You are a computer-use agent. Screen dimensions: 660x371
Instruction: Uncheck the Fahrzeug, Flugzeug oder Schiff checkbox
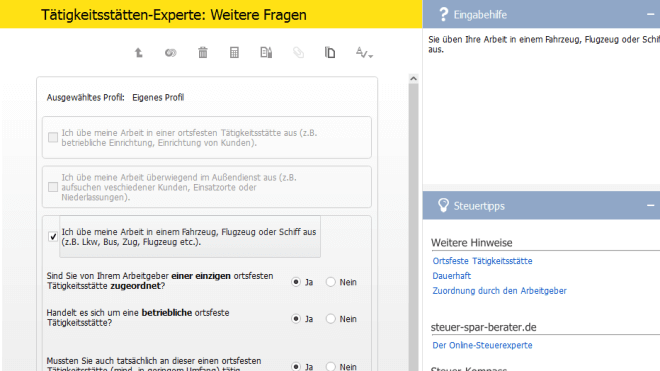[53, 237]
